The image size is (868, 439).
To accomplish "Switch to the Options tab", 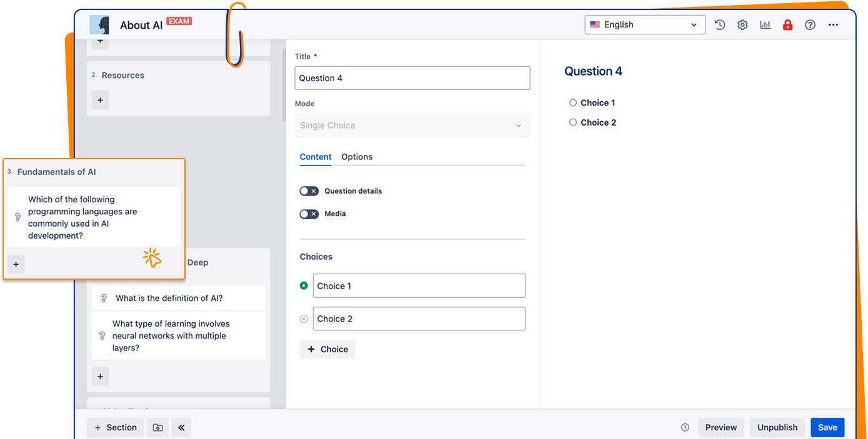I will (x=357, y=157).
